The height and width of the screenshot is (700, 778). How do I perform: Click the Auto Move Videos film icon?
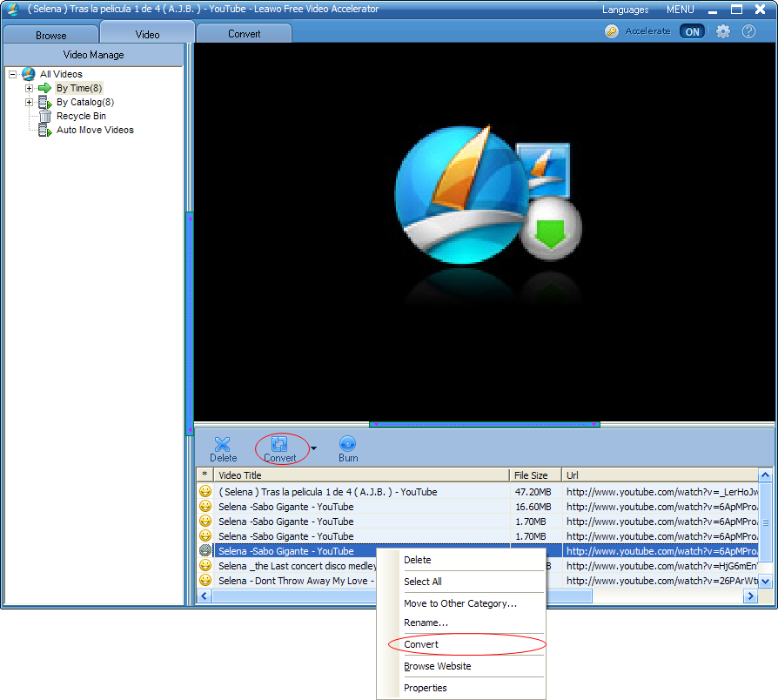click(45, 130)
